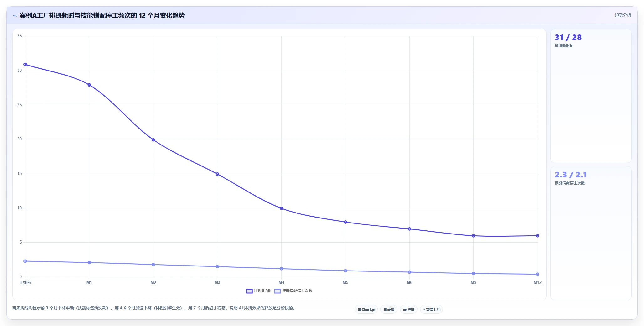Click the 技能错配停工次数 card label
Viewport: 644px width, 326px height.
pyautogui.click(x=570, y=183)
